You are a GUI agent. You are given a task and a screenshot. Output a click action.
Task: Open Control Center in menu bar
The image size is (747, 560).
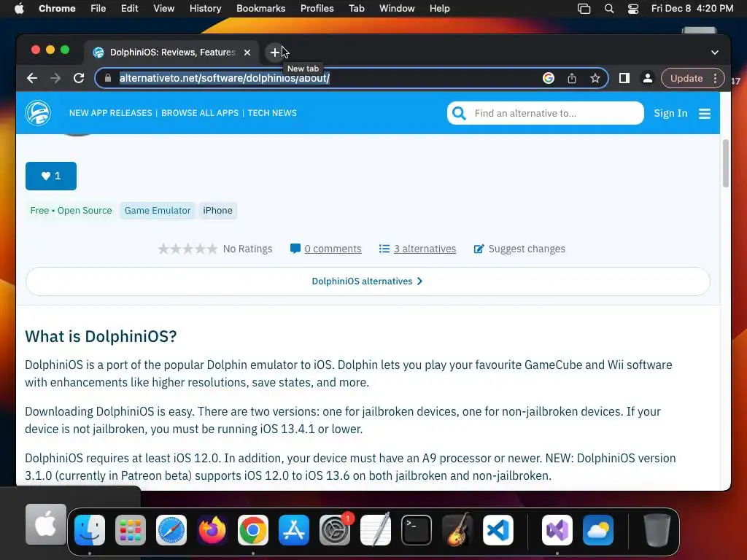[632, 9]
